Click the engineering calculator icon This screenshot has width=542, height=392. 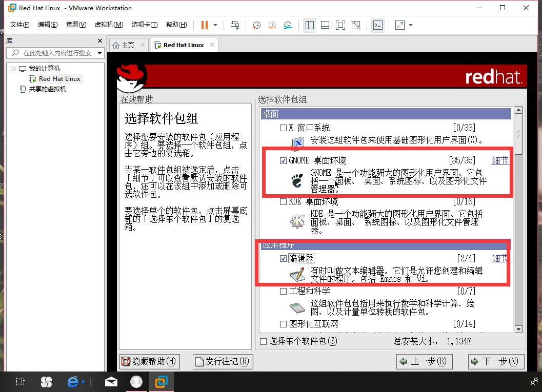click(x=297, y=307)
